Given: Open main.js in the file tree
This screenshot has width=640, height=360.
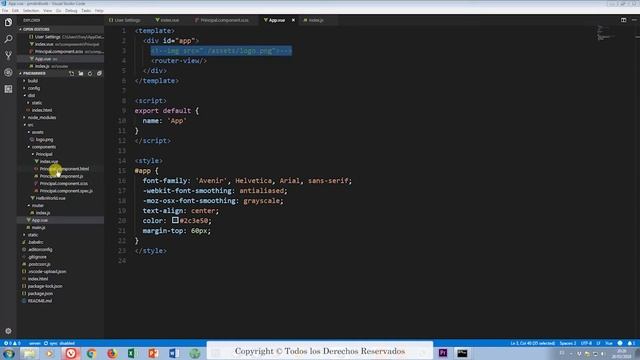Looking at the screenshot, I should click(38, 228).
